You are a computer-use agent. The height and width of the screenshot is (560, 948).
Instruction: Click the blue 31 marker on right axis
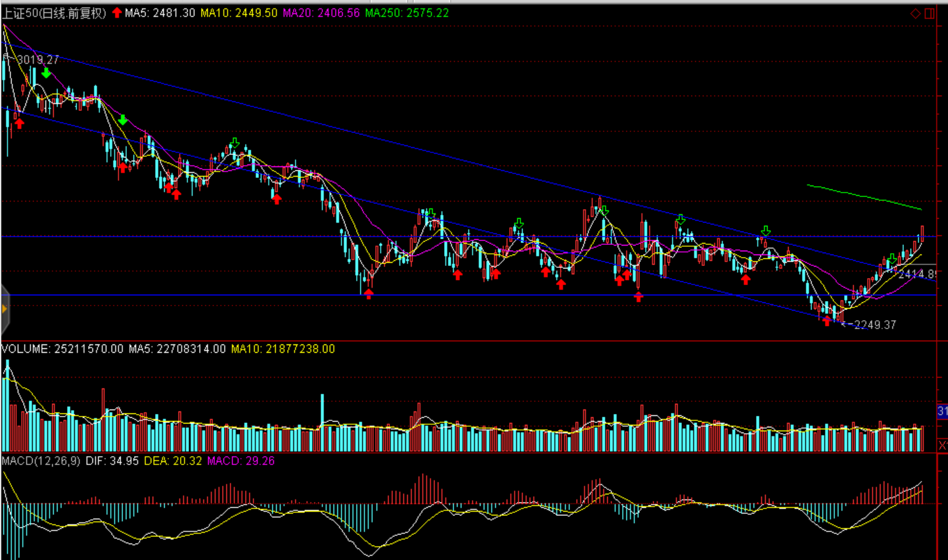coord(942,411)
